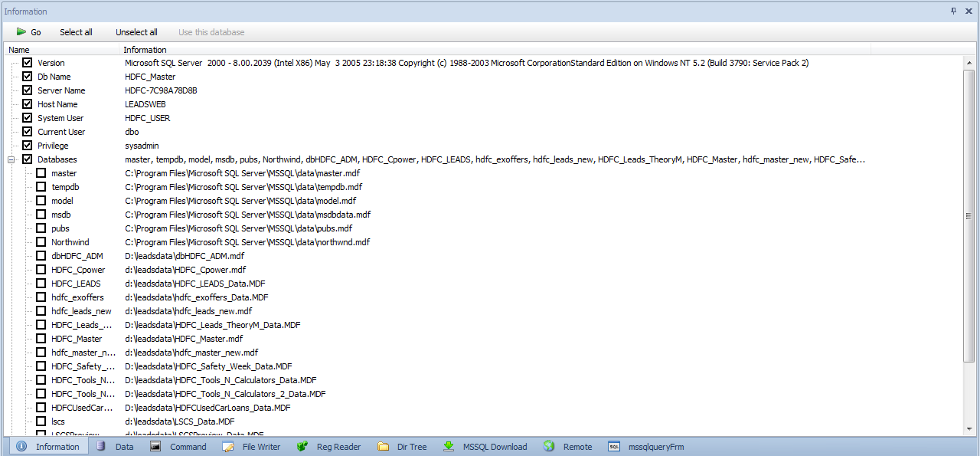The height and width of the screenshot is (456, 980).
Task: Check the Northwind database checkbox
Action: 41,242
